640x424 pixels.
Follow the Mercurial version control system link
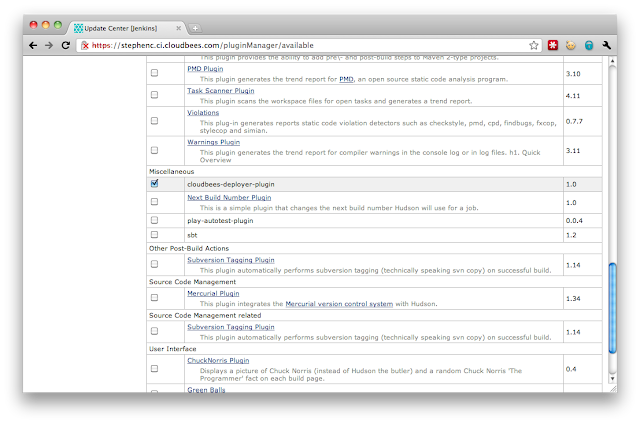point(336,303)
